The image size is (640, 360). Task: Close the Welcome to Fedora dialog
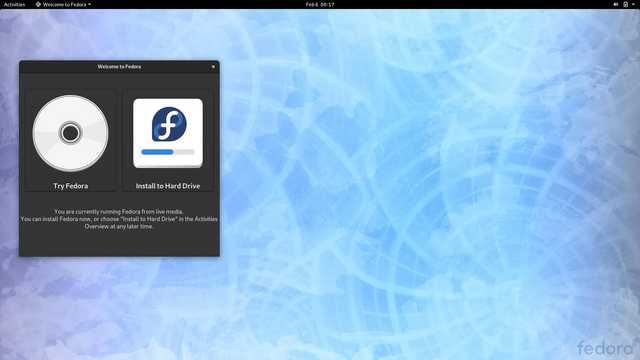coord(213,67)
